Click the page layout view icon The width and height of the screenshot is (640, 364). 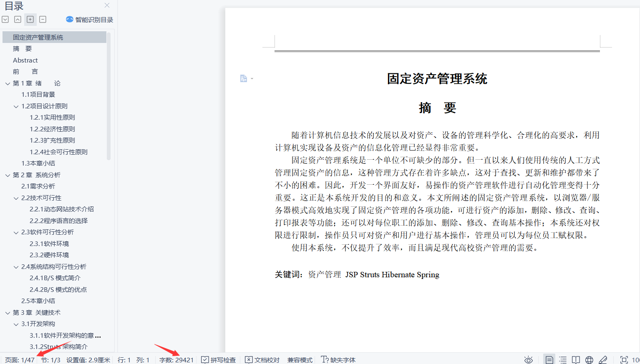coord(549,360)
